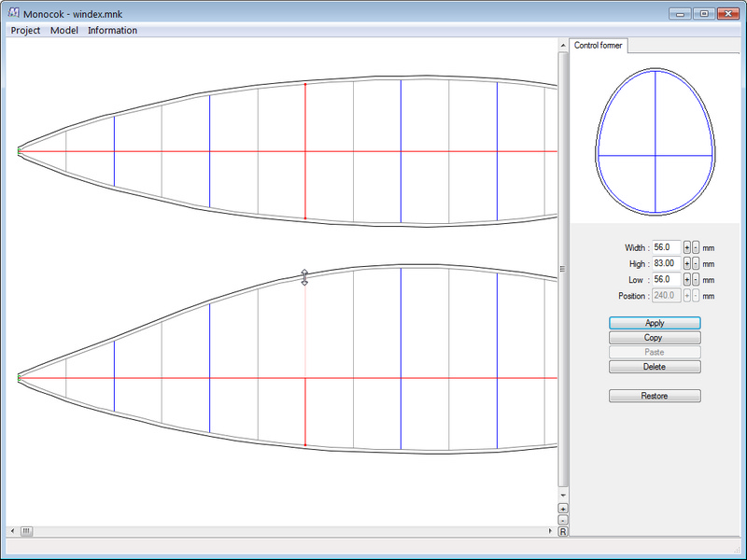Decrease Width with the minus button
Screen dimensions: 747x560
(696, 247)
